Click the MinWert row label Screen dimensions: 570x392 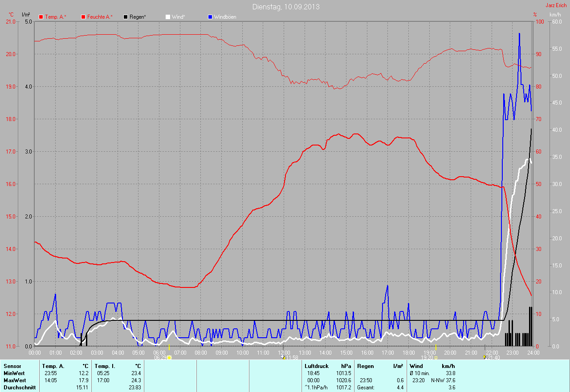pyautogui.click(x=14, y=373)
